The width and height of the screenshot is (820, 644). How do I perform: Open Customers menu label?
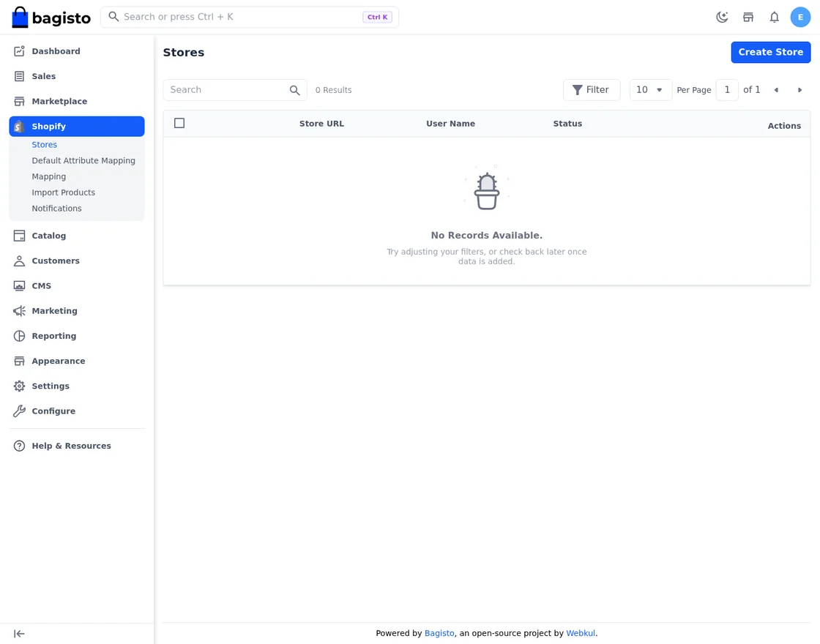56,261
